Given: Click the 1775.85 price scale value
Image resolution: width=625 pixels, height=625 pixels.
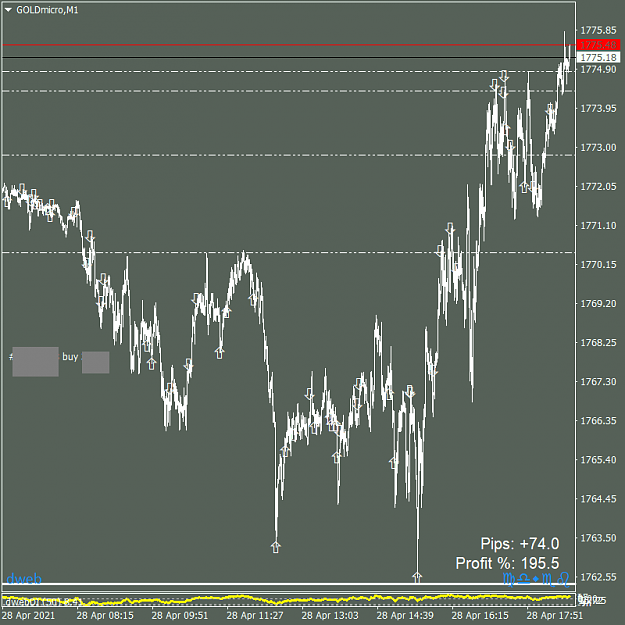Looking at the screenshot, I should point(598,30).
